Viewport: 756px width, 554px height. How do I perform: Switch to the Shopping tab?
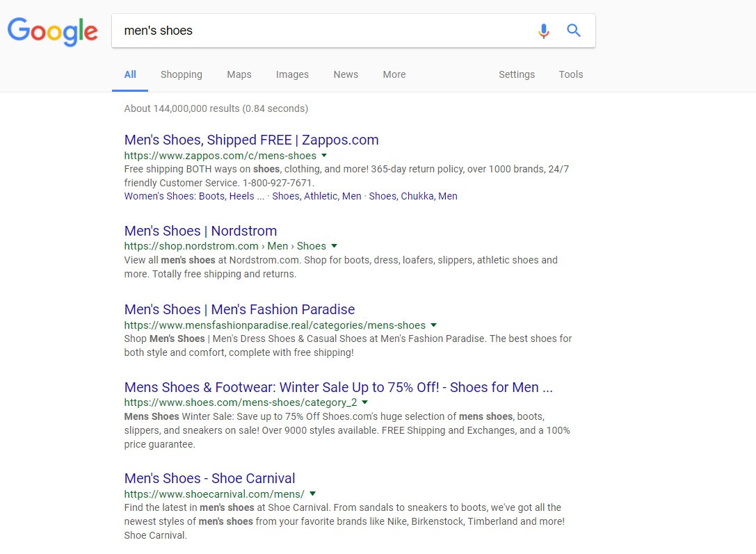181,74
